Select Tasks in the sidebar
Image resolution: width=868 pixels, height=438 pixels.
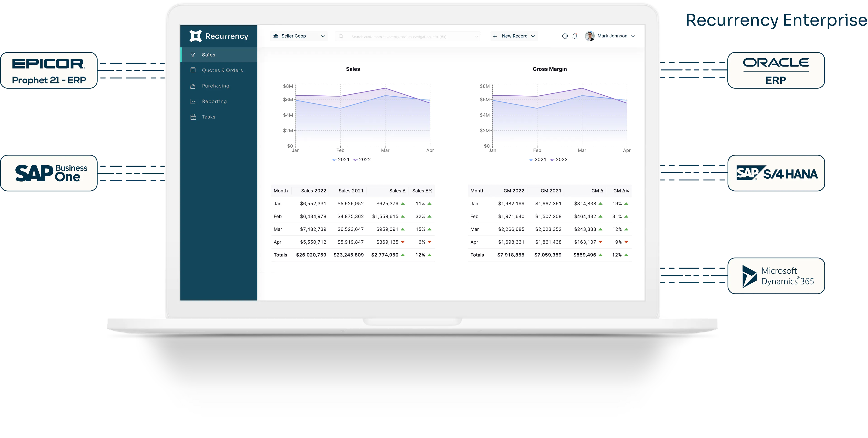tap(219, 117)
